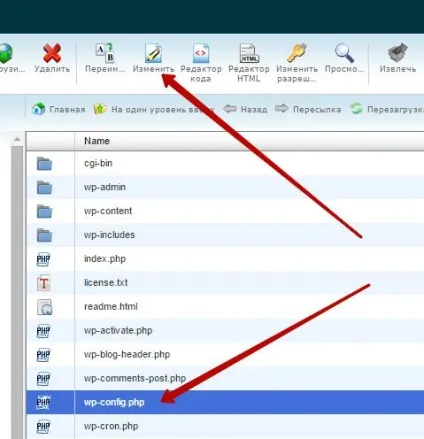
Task: Click the partially visible globe upload icon
Action: (6, 53)
